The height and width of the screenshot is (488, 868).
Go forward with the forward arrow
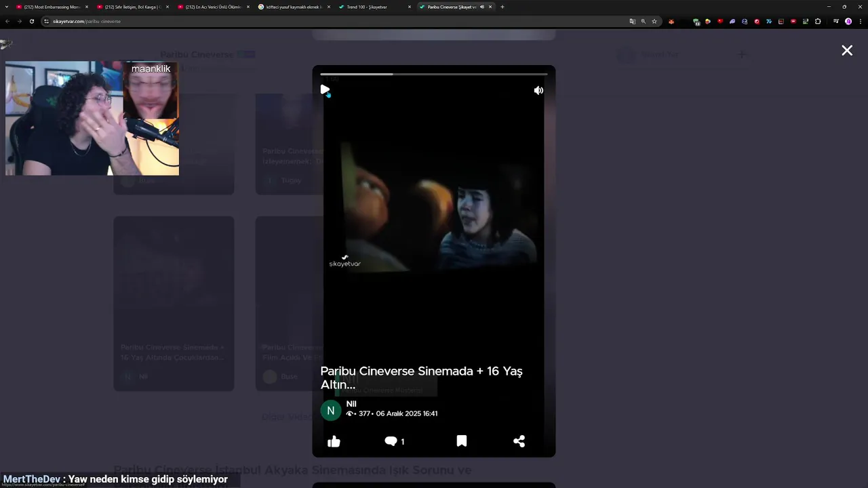(x=19, y=21)
